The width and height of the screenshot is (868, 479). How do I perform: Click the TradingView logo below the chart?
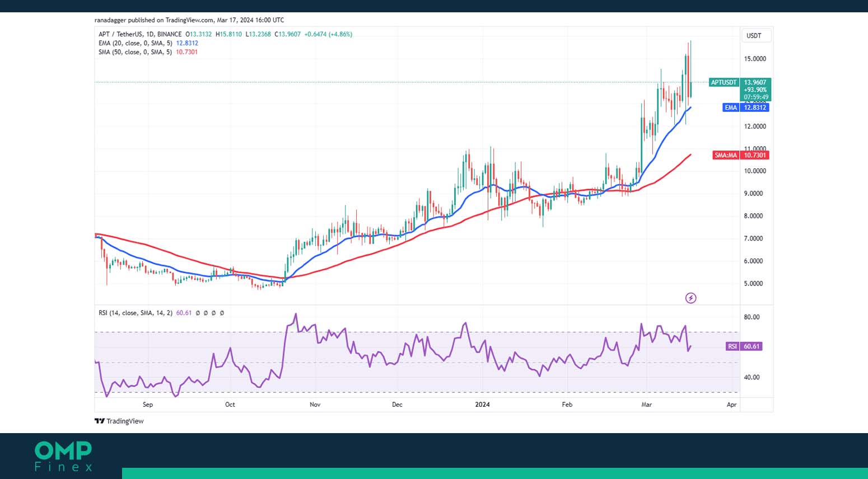[x=119, y=421]
